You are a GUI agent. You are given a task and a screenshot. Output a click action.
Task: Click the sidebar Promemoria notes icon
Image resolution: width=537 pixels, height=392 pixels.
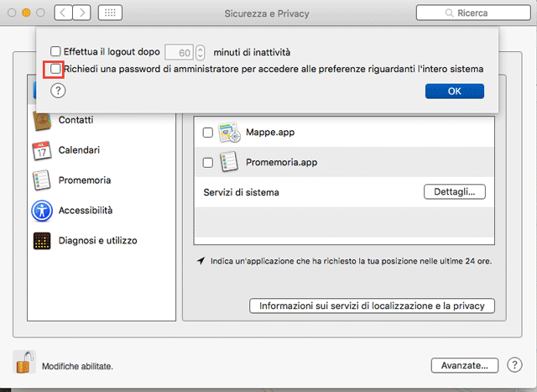coord(42,180)
